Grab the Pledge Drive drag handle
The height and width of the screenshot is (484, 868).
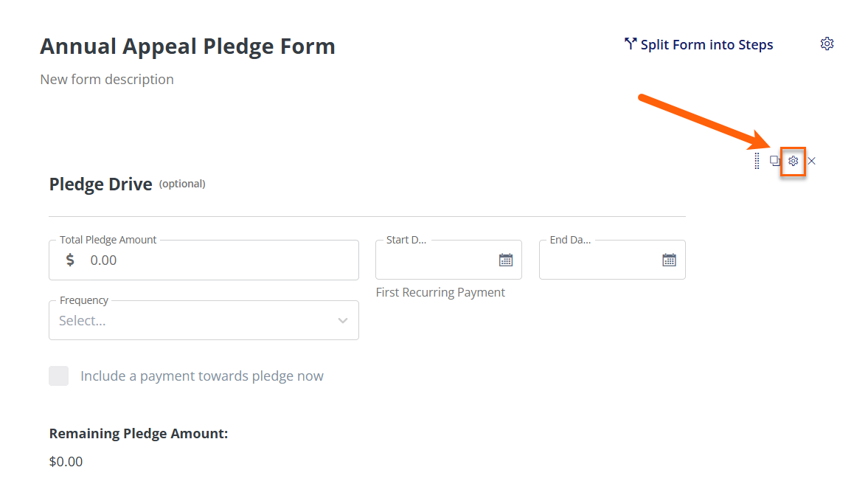tap(757, 161)
